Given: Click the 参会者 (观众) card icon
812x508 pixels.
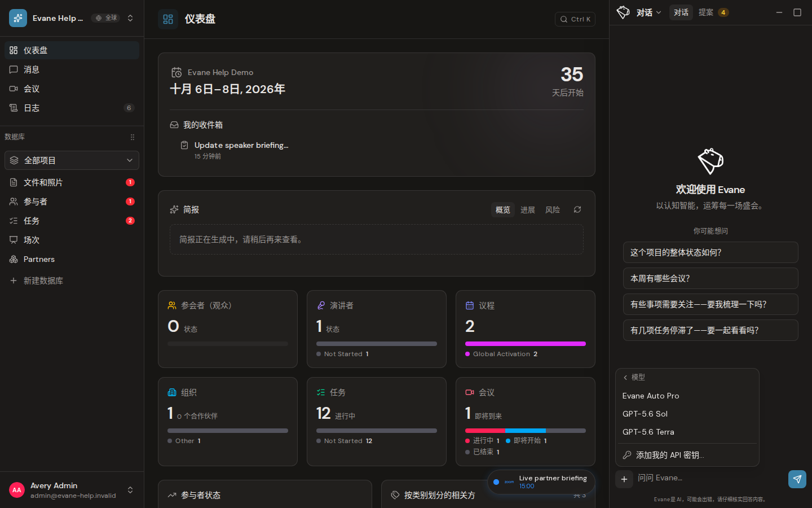Looking at the screenshot, I should pyautogui.click(x=172, y=305).
